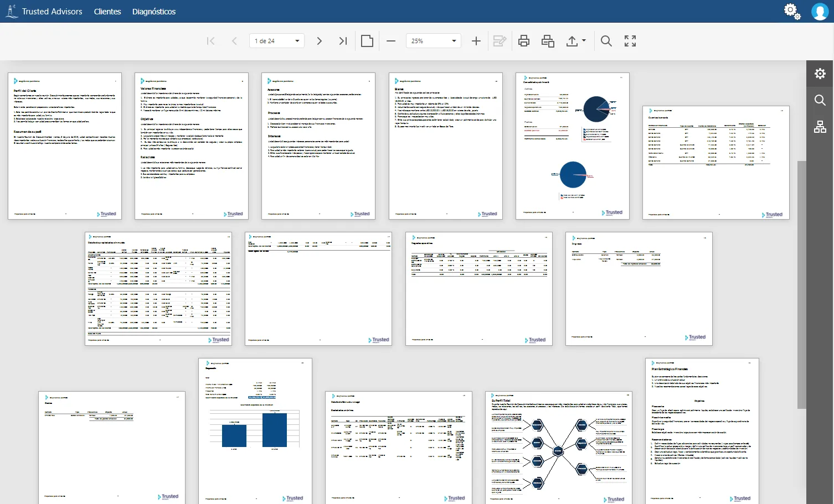Open the Diagnósticos menu

point(154,12)
